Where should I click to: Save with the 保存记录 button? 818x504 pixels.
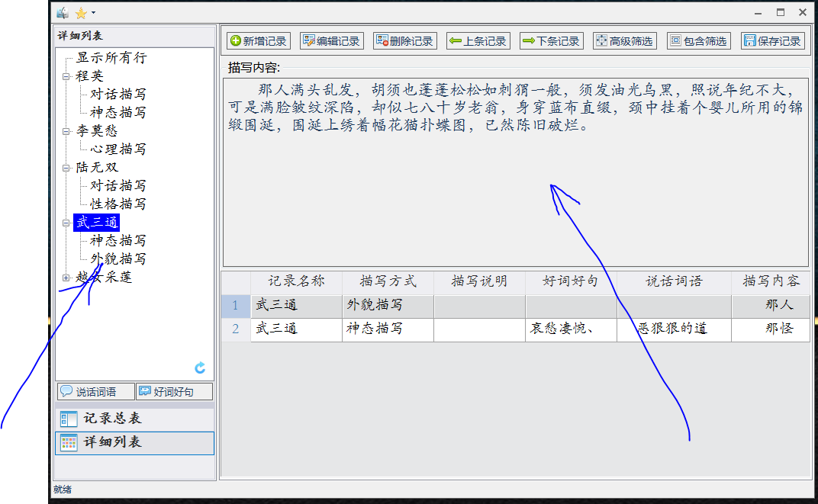(x=773, y=40)
